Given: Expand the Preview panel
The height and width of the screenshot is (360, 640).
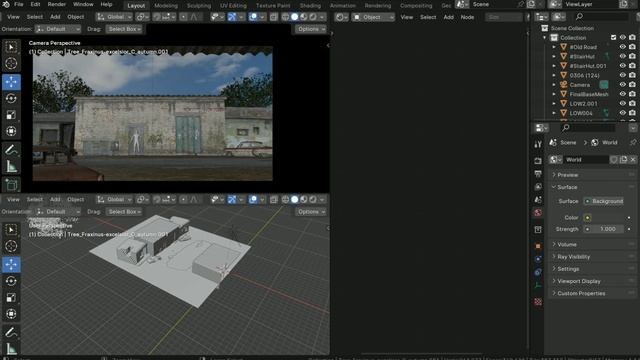Looking at the screenshot, I should pos(592,175).
